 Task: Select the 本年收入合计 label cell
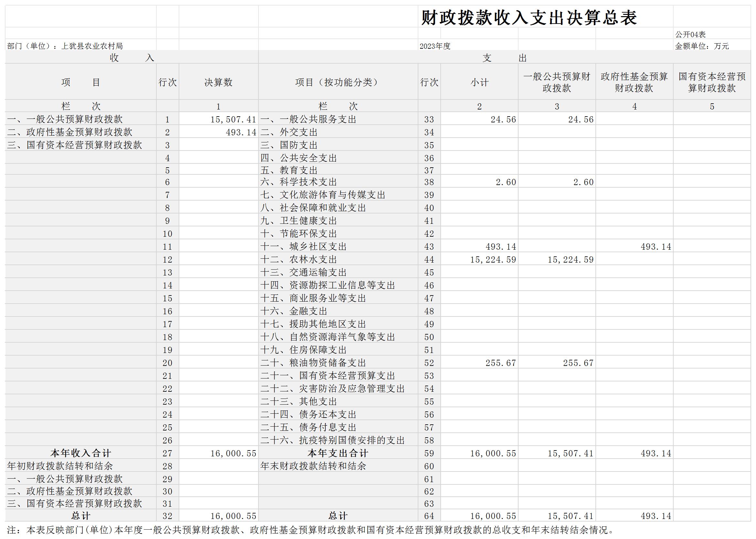[x=81, y=453]
